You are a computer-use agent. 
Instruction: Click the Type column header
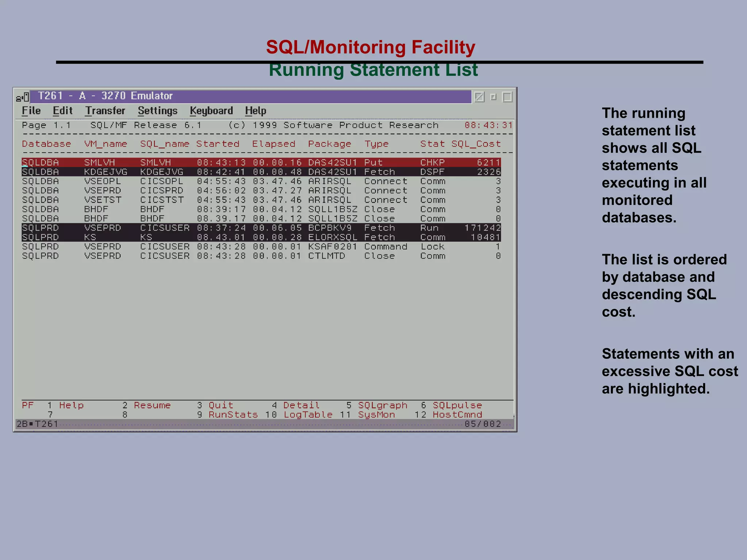click(376, 144)
